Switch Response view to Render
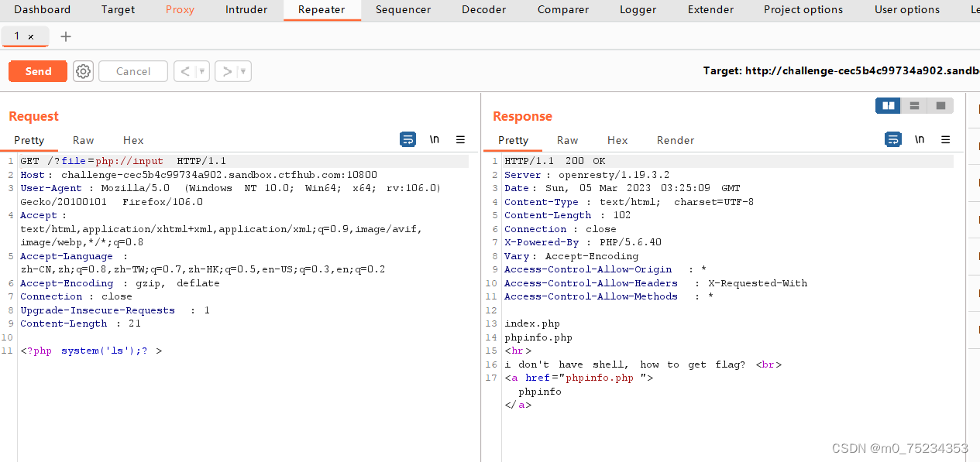This screenshot has height=462, width=980. (x=676, y=140)
